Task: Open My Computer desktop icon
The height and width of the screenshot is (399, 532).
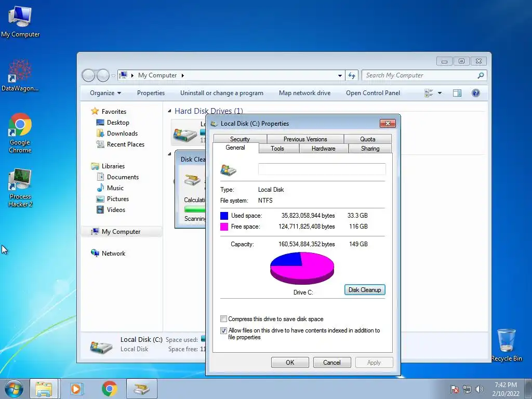Action: pyautogui.click(x=20, y=21)
